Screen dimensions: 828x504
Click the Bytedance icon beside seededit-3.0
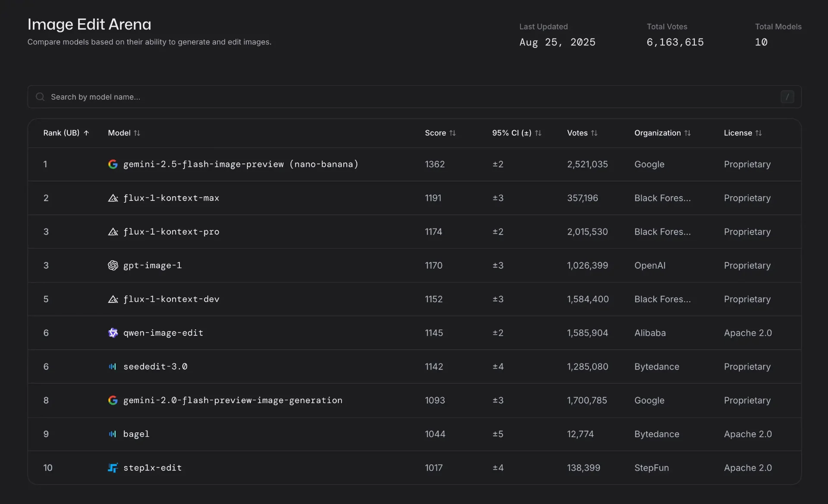113,366
